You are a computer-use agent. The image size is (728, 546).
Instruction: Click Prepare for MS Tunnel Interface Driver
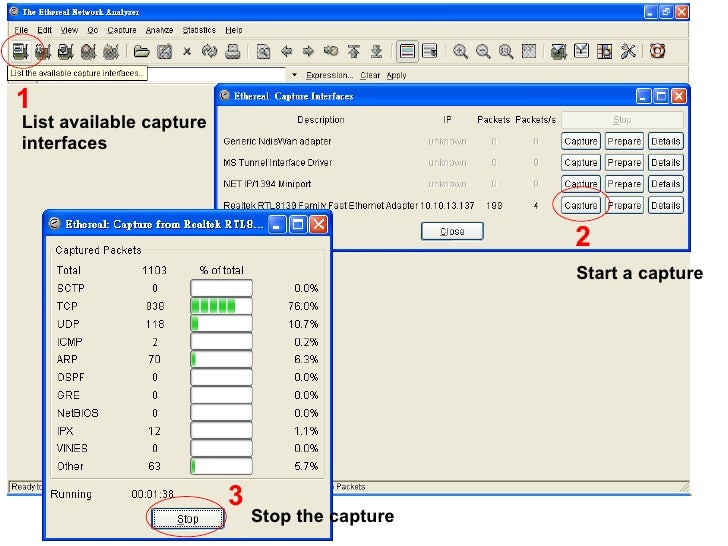point(624,162)
